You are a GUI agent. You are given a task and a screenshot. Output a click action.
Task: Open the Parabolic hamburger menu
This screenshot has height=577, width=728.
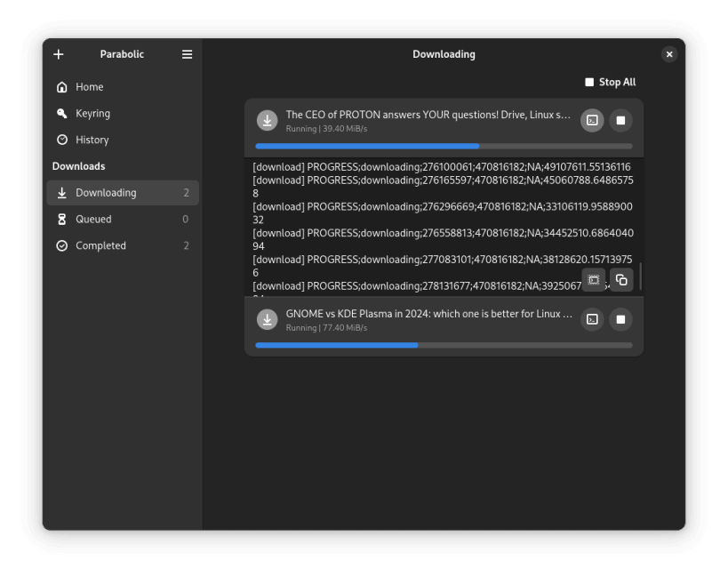pos(187,54)
